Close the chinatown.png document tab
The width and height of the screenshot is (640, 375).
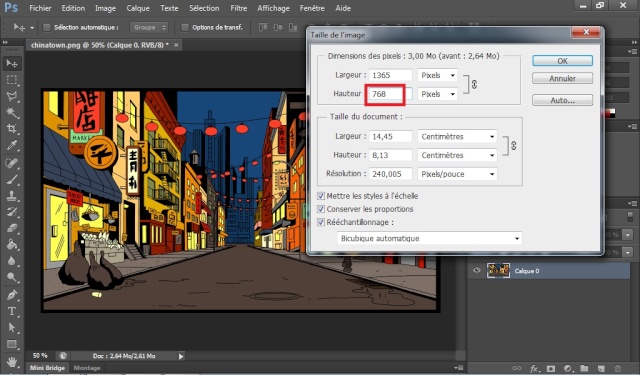(176, 45)
